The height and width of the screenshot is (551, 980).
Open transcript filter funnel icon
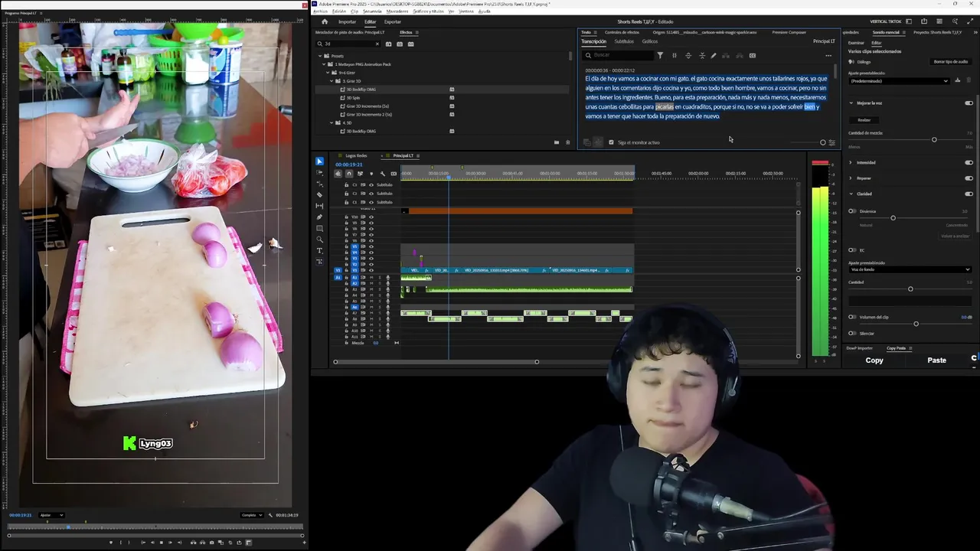click(660, 55)
